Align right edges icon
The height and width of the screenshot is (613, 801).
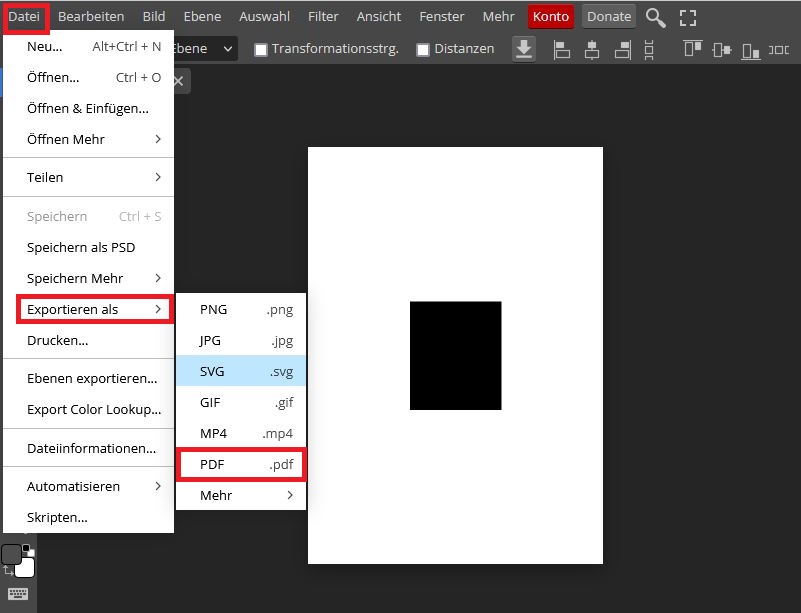pos(622,49)
